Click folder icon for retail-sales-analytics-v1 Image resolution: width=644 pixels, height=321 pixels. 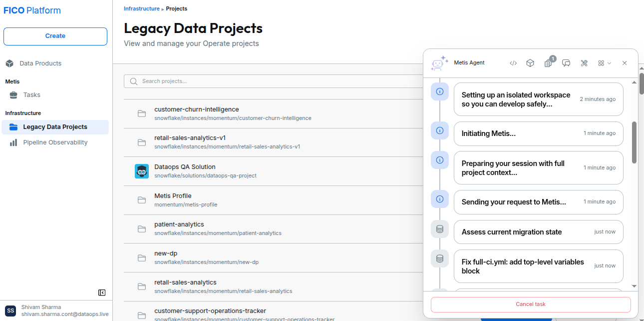pos(142,142)
